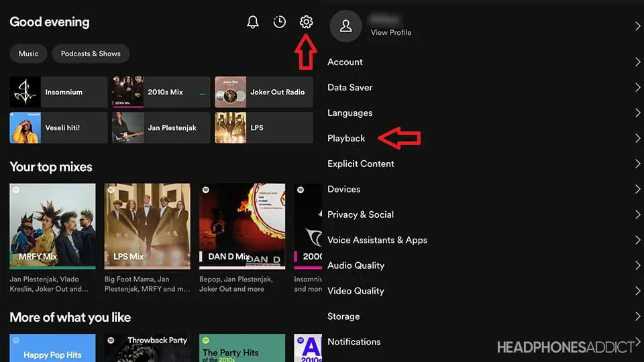This screenshot has height=362, width=644.
Task: Open the settings gear icon
Action: click(306, 21)
